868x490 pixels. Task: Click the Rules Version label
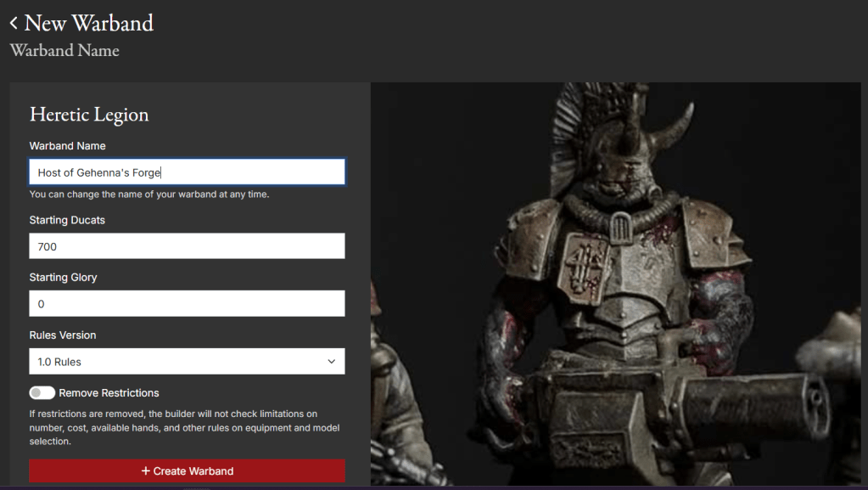point(63,335)
